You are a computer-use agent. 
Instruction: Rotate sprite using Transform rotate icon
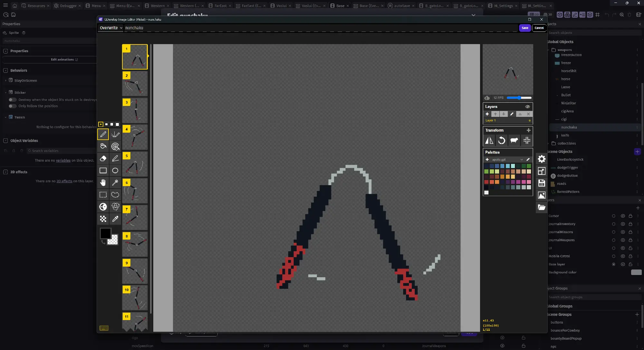[502, 140]
